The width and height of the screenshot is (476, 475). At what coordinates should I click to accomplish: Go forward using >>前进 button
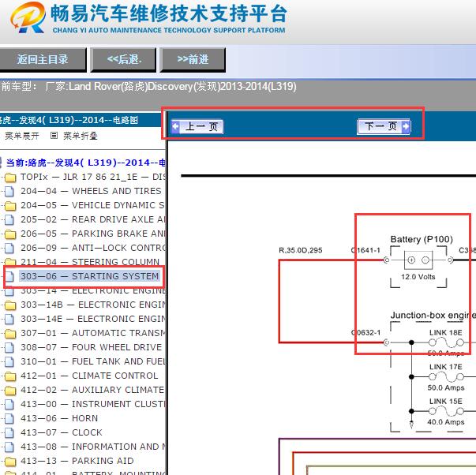click(193, 59)
